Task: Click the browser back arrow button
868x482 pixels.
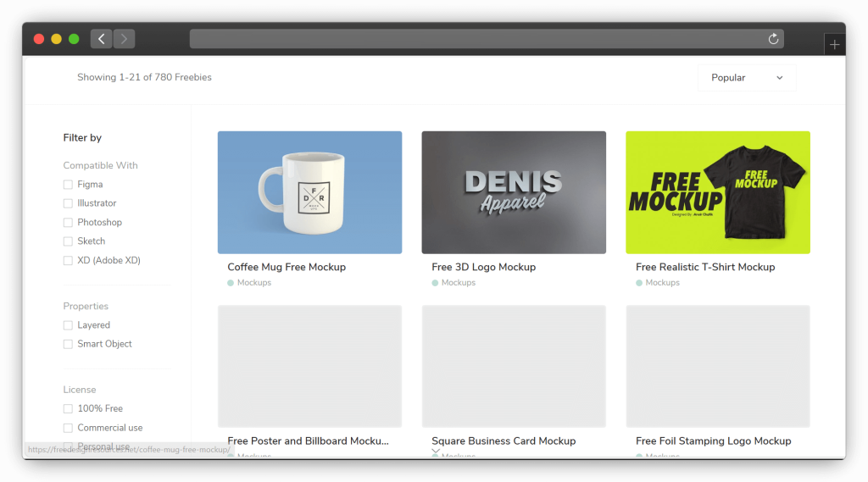Action: tap(101, 39)
